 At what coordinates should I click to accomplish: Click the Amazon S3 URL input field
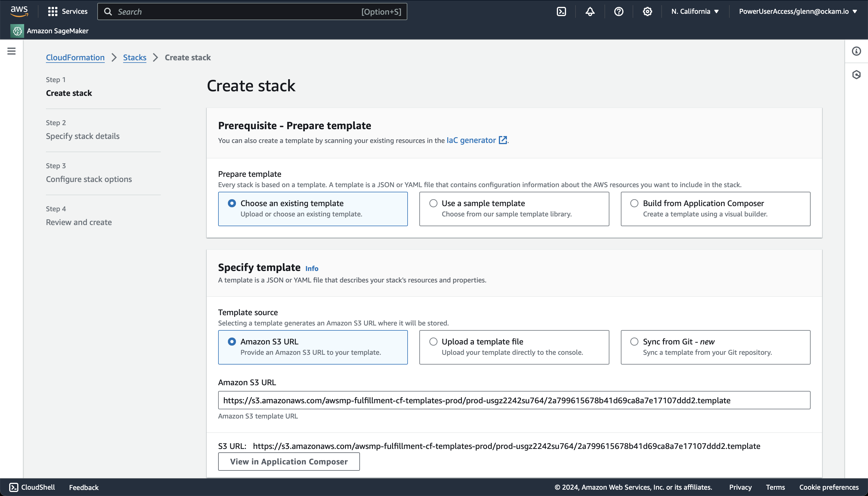coord(514,400)
